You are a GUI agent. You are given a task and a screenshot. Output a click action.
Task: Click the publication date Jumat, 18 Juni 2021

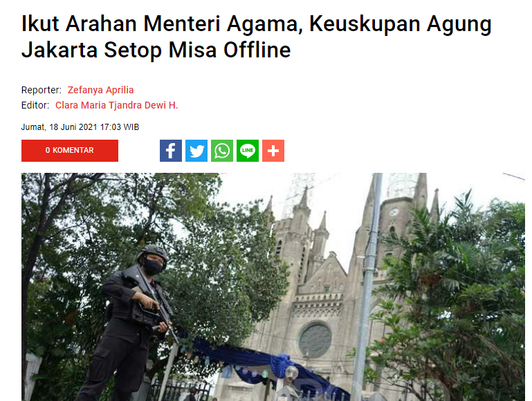click(x=59, y=127)
